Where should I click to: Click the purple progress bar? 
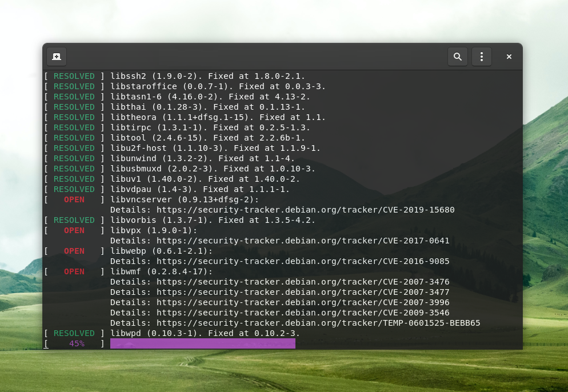(x=203, y=343)
